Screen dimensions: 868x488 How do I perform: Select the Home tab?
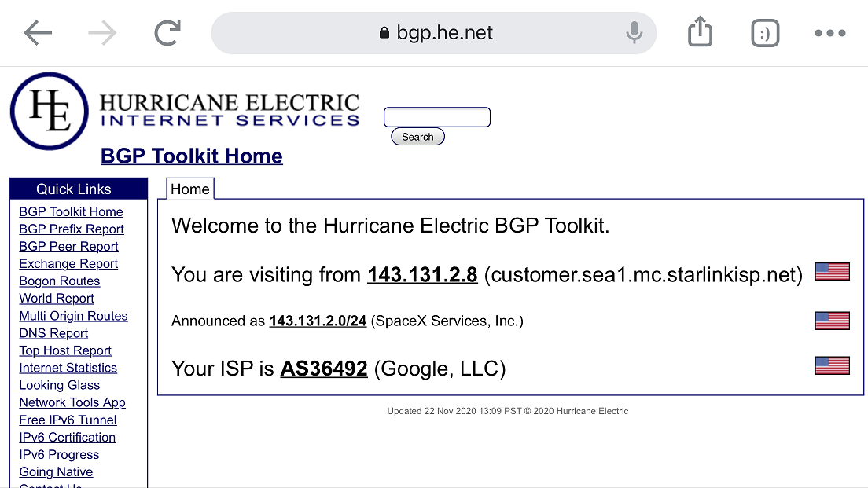190,189
